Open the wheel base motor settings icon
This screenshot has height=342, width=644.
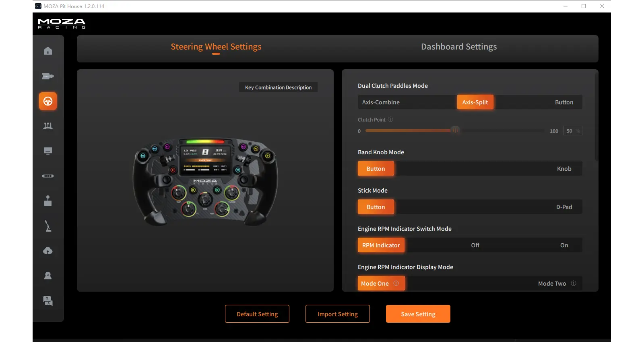click(x=48, y=76)
